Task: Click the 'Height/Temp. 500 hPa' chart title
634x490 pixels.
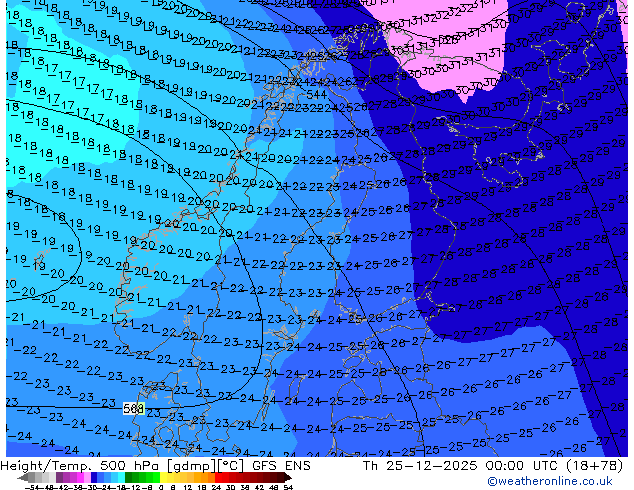Action: point(78,466)
